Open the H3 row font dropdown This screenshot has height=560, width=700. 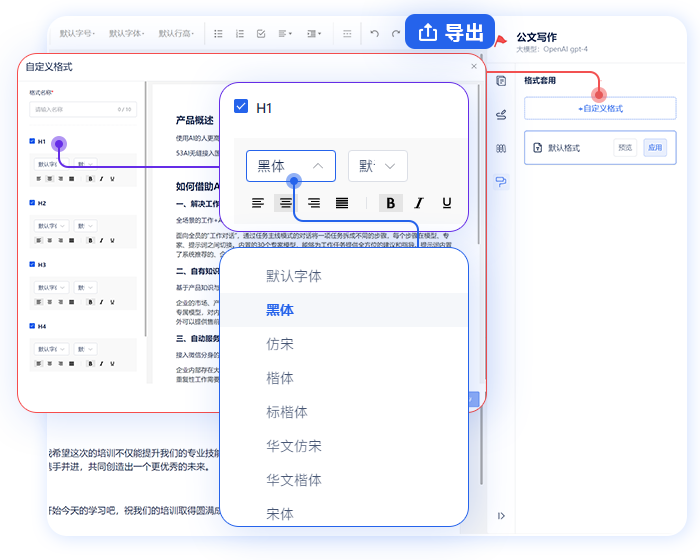pyautogui.click(x=51, y=288)
